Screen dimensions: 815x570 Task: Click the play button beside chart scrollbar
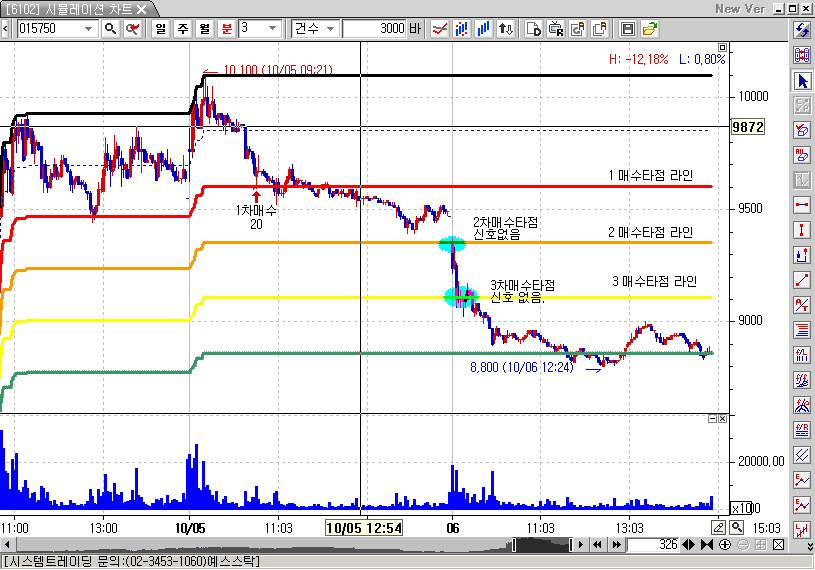[581, 545]
